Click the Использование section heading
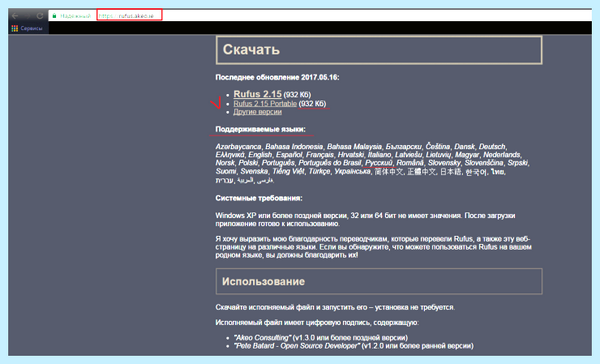The width and height of the screenshot is (600, 364). (x=263, y=281)
